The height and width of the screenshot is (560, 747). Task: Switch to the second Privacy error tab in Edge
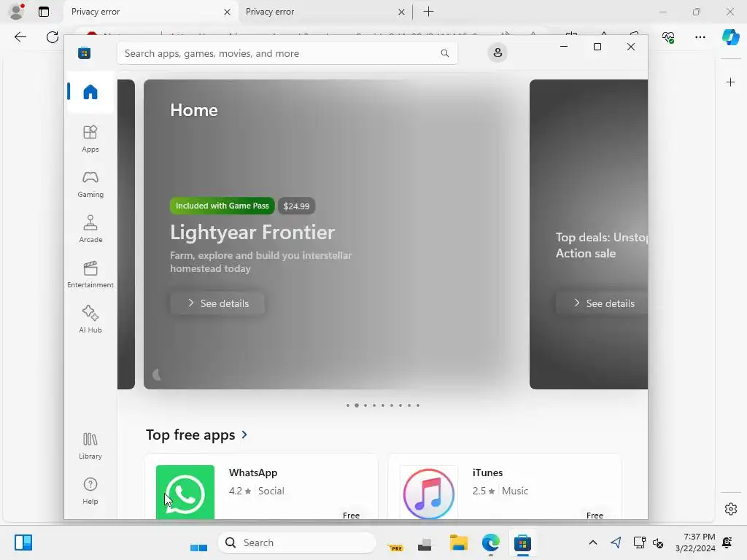click(325, 12)
